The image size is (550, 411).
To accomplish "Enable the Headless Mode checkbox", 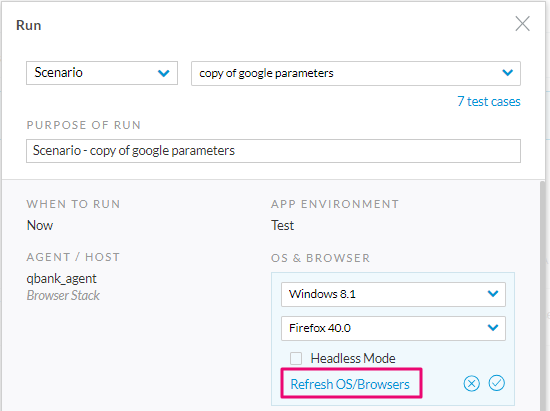I will tap(296, 358).
